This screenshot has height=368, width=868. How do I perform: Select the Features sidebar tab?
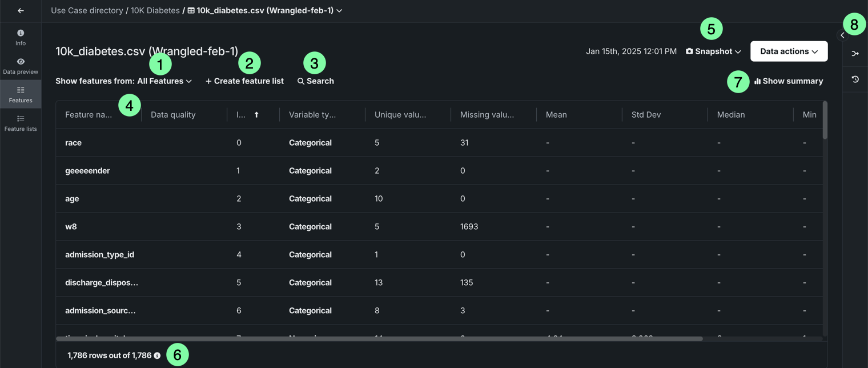coord(21,94)
